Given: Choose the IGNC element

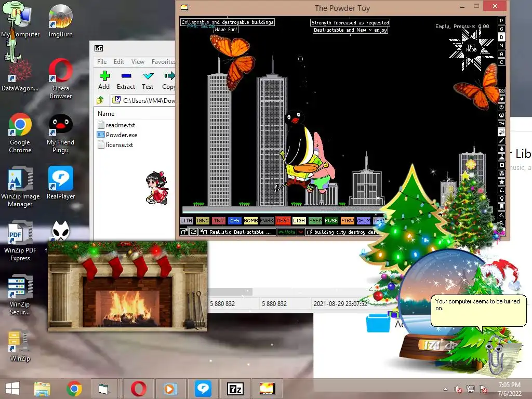Looking at the screenshot, I should pos(203,220).
